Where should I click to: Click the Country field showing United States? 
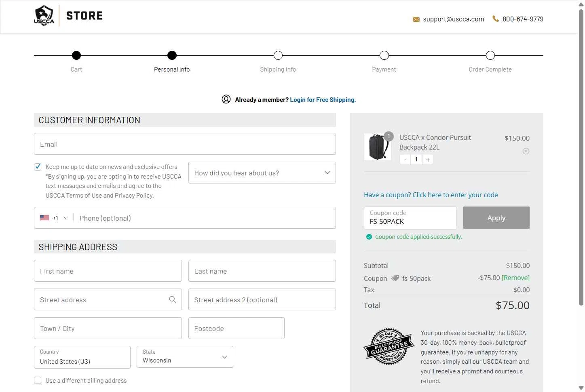click(x=82, y=357)
